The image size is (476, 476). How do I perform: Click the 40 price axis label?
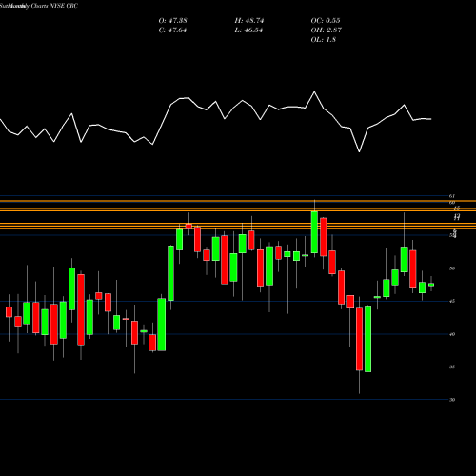click(x=452, y=334)
